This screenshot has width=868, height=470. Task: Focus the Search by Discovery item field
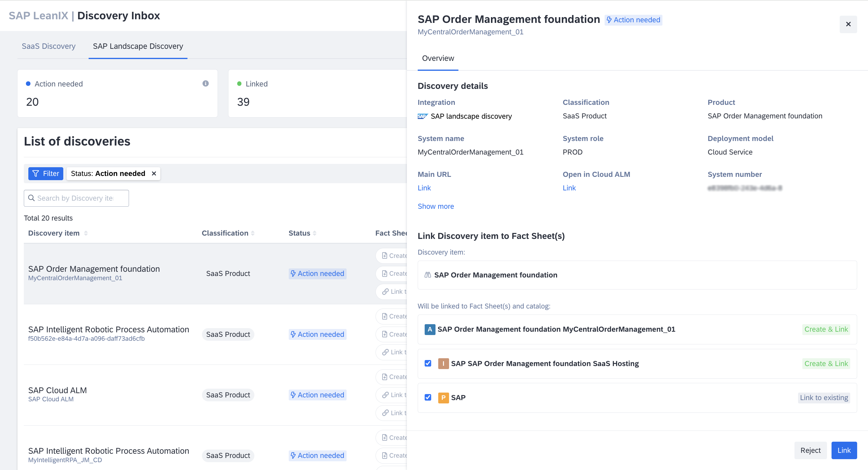[x=76, y=198]
